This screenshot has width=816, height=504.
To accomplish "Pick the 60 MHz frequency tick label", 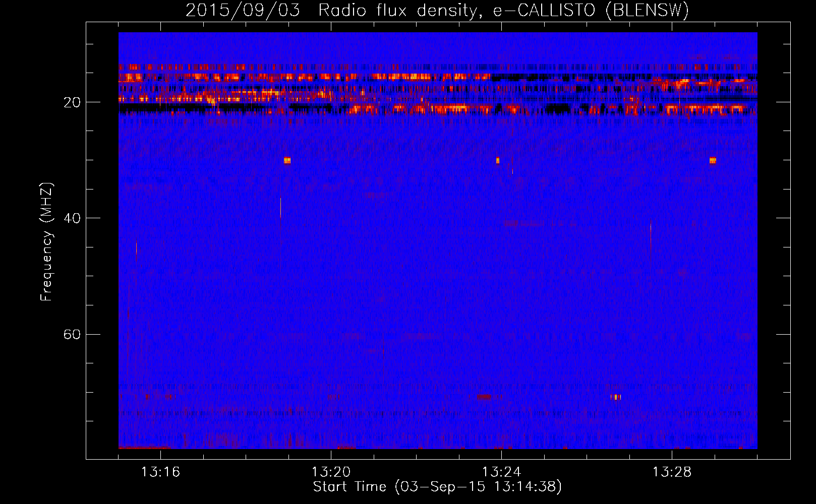I will [x=72, y=334].
